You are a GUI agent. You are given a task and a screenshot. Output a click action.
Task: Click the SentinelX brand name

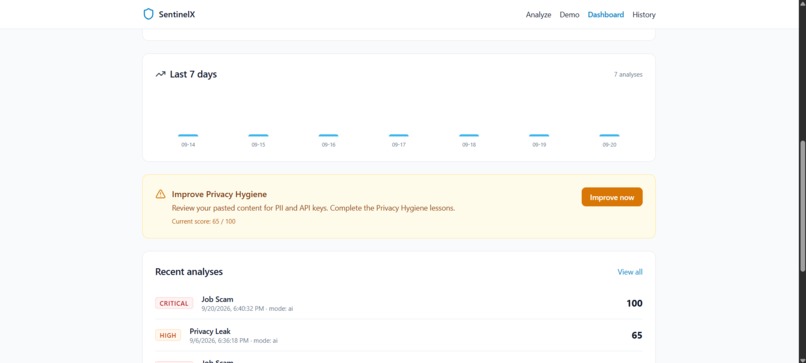[177, 15]
